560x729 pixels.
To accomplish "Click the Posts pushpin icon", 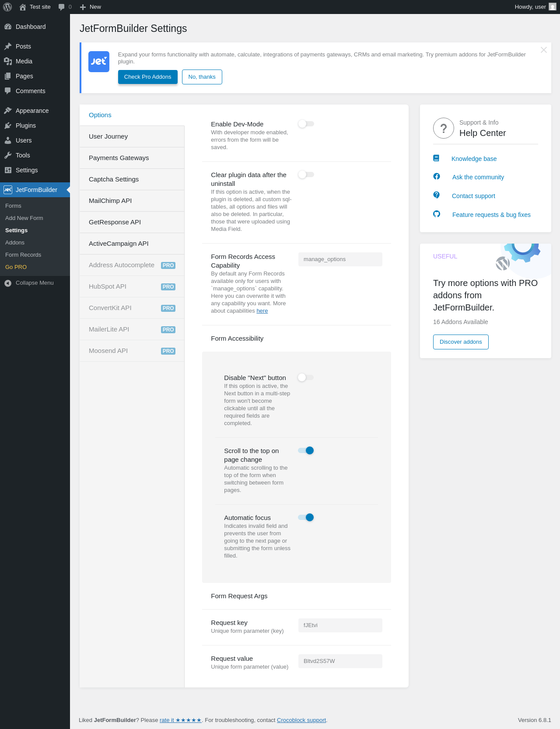I will pos(8,46).
